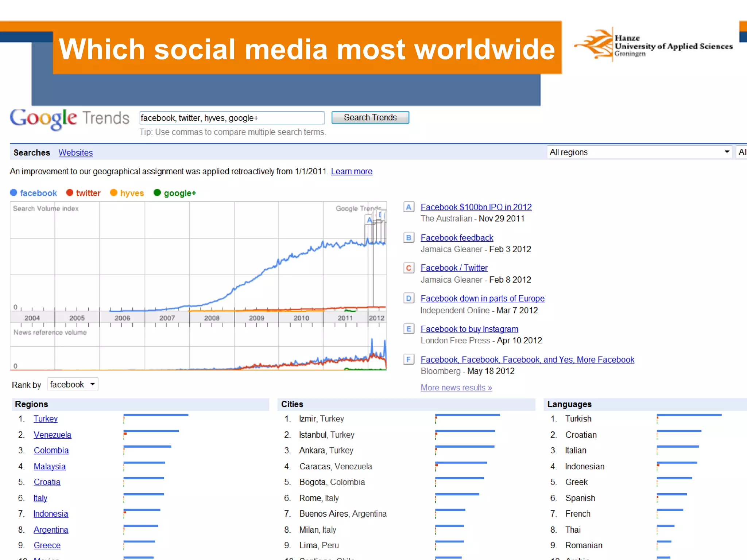Image resolution: width=747 pixels, height=560 pixels.
Task: Open Facebook down in parts of Europe
Action: point(483,299)
